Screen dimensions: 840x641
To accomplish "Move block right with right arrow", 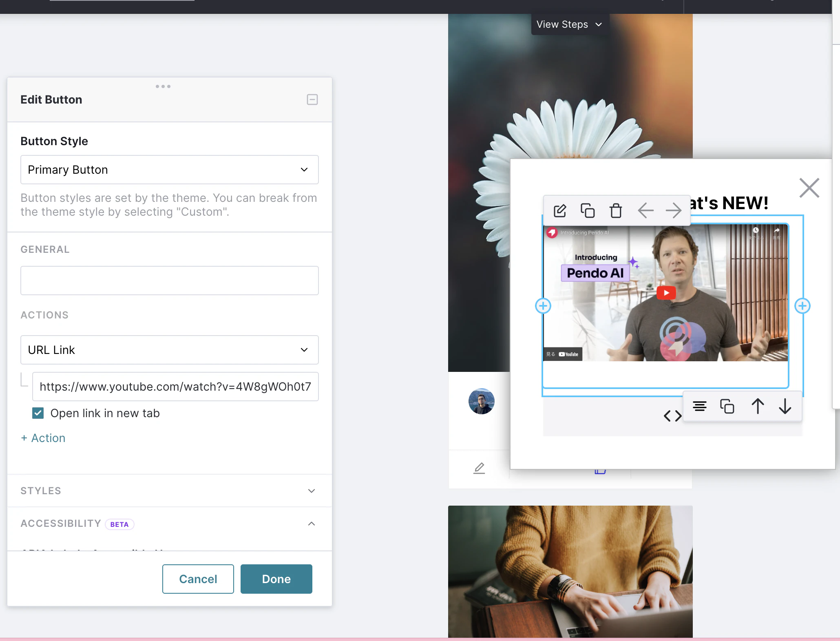I will (x=673, y=211).
